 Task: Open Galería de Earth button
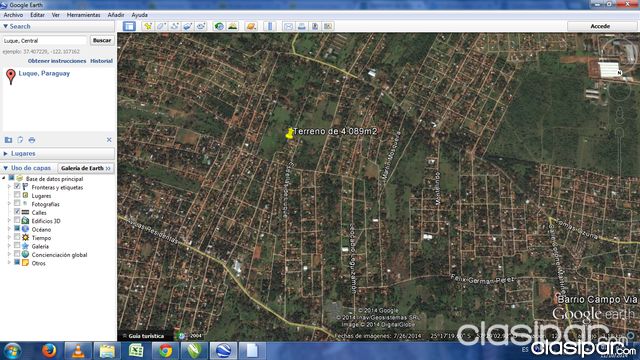pos(86,168)
